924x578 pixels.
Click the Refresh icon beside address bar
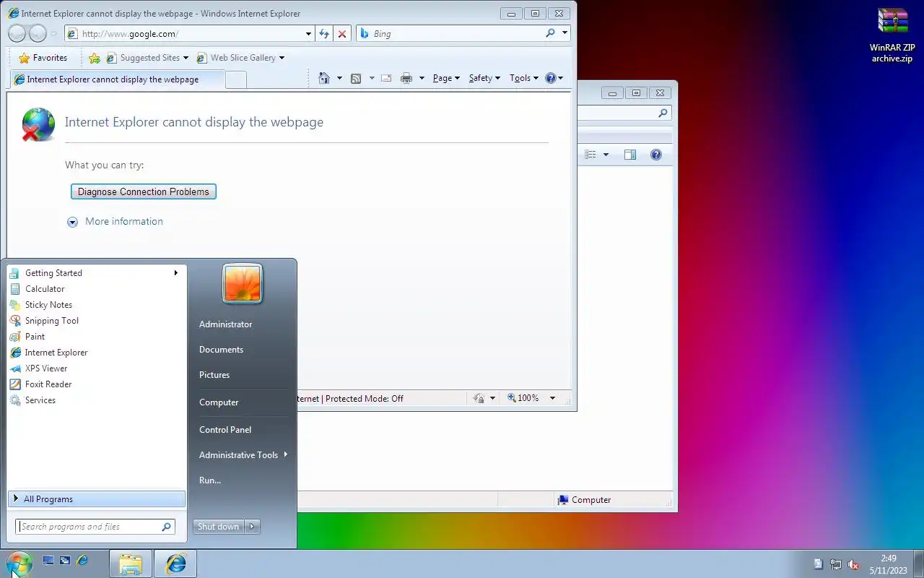click(x=324, y=33)
